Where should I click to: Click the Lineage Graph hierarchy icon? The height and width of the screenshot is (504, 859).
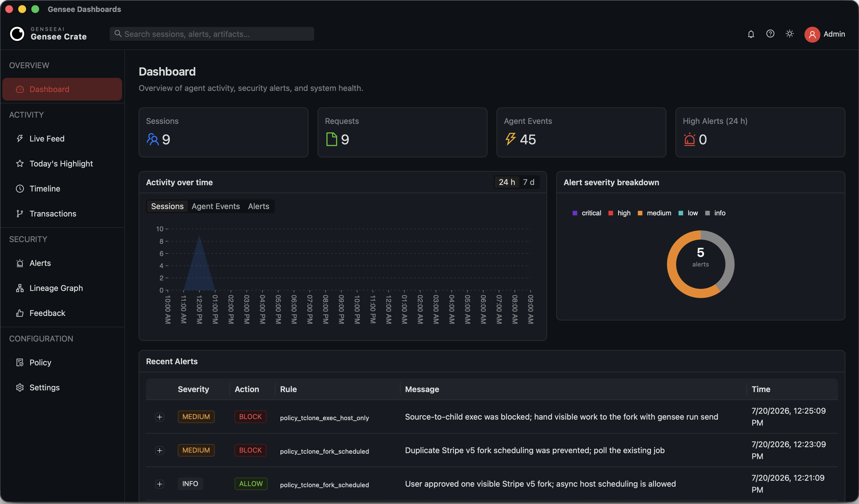20,288
